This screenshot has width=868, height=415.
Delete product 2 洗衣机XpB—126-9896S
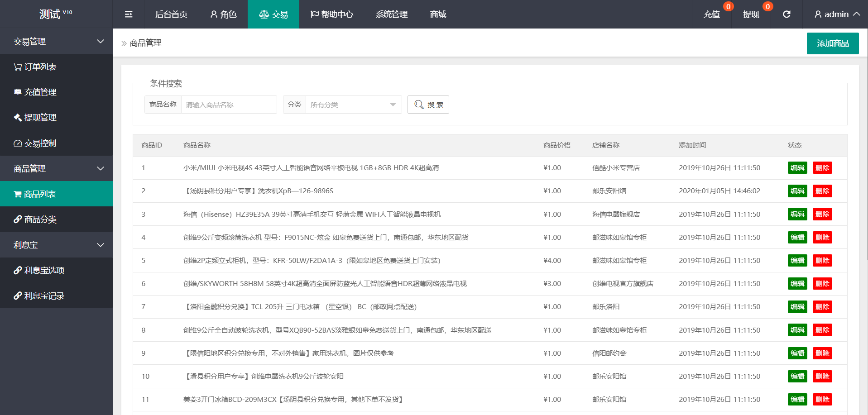tap(822, 191)
